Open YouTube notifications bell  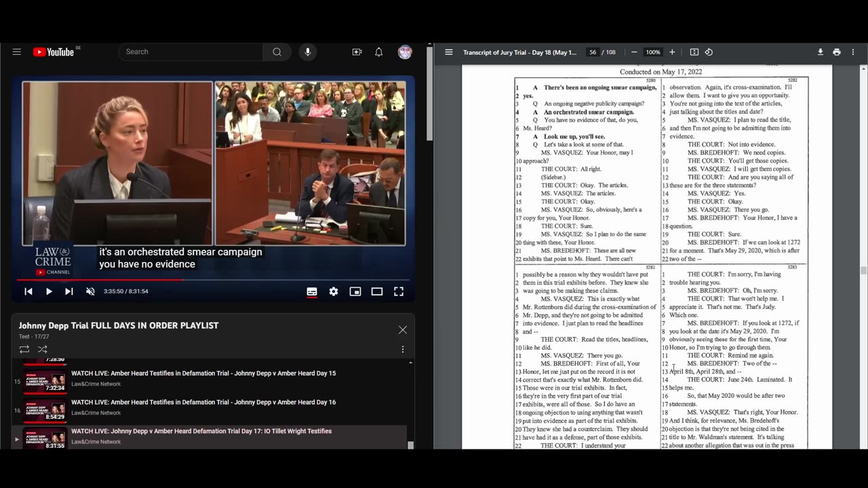[x=379, y=52]
